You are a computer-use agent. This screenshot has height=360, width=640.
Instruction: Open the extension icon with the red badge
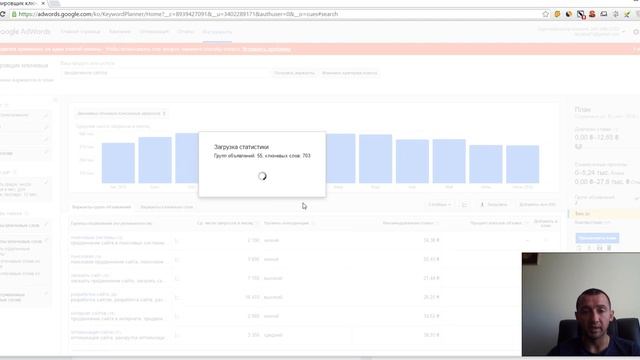coord(581,14)
